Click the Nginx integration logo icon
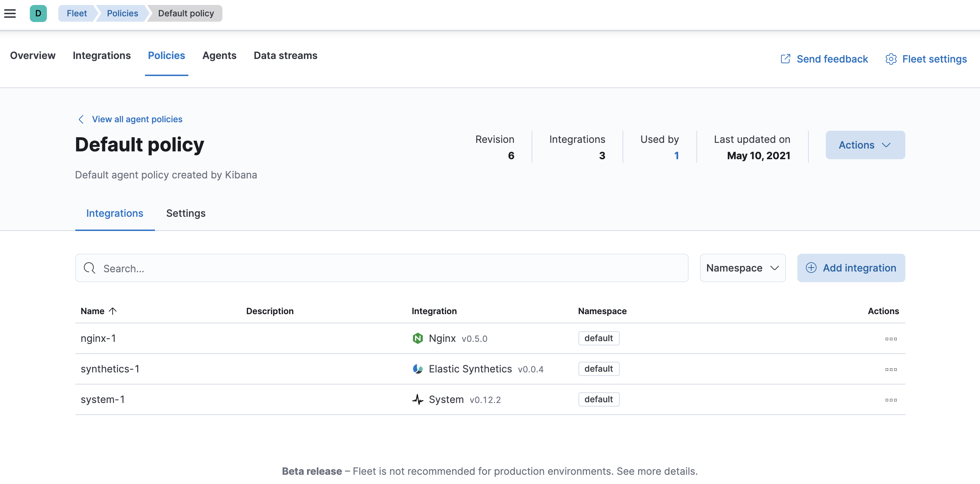Image resolution: width=980 pixels, height=484 pixels. pos(418,338)
